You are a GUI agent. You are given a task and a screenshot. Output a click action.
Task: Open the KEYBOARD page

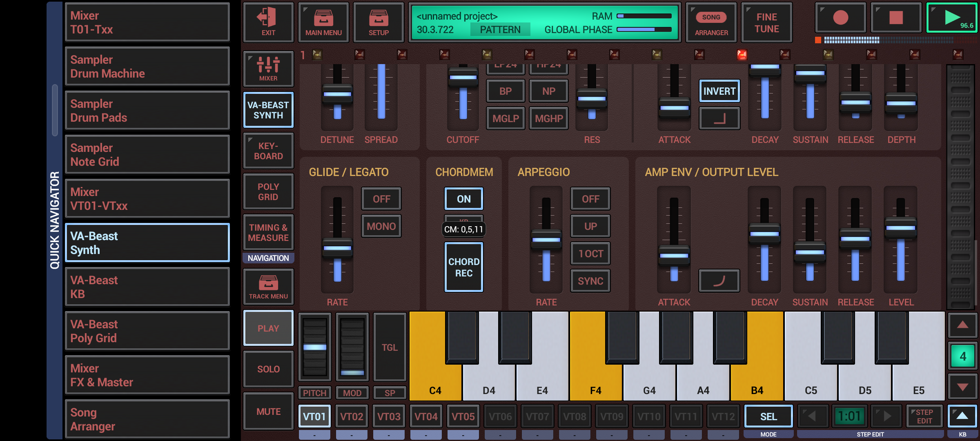coord(268,151)
